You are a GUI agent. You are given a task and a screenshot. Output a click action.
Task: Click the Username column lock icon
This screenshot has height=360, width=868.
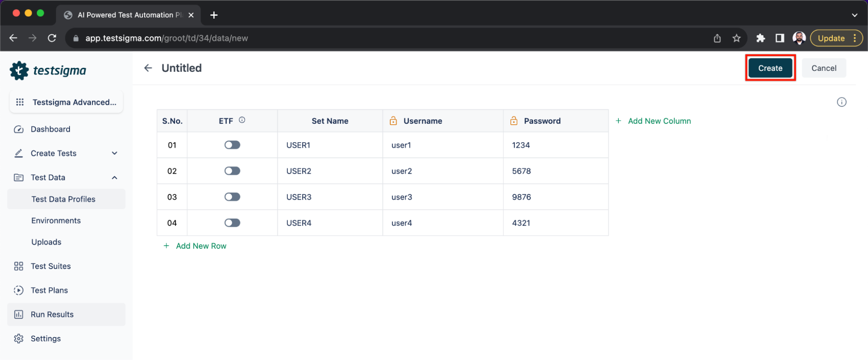click(393, 121)
